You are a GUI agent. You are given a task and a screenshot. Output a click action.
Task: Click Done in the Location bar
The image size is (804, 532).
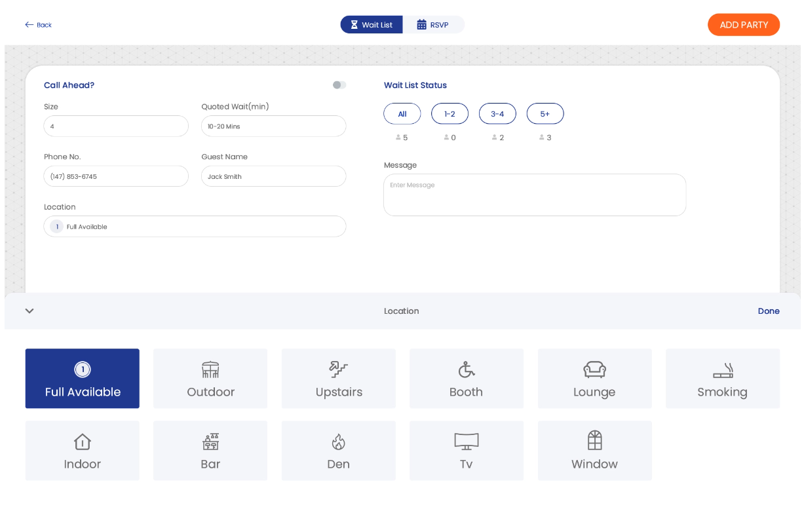[769, 311]
